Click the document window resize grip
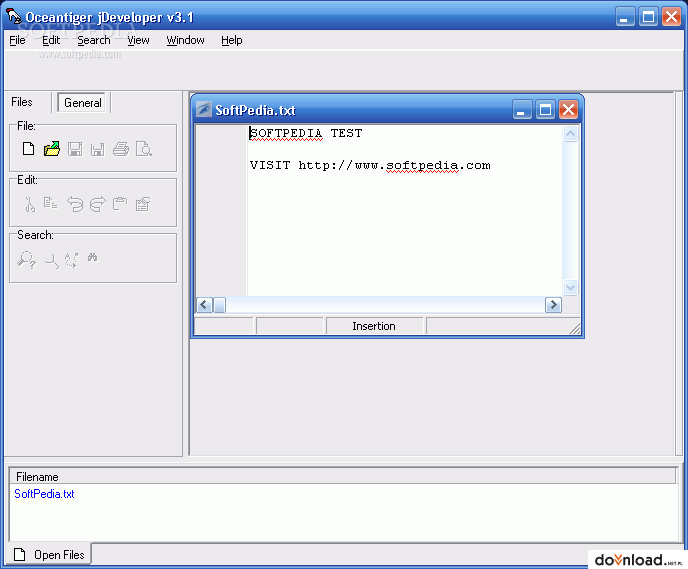The width and height of the screenshot is (688, 569). [x=574, y=329]
